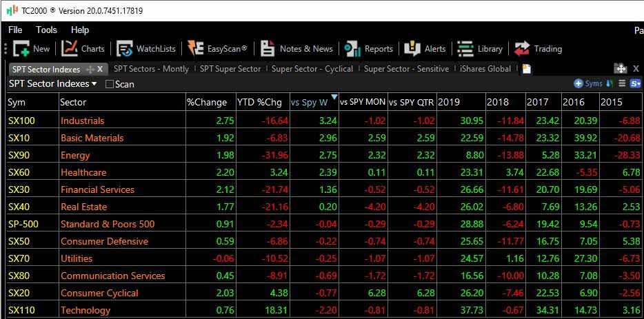Viewport: 644px width, 319px height.
Task: Close the watchlist window with the X
Action: [636, 69]
